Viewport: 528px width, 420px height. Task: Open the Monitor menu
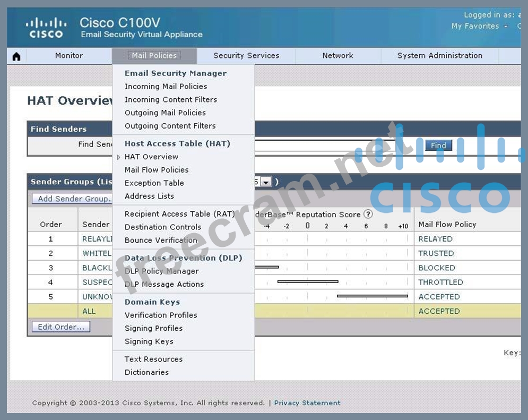click(69, 56)
